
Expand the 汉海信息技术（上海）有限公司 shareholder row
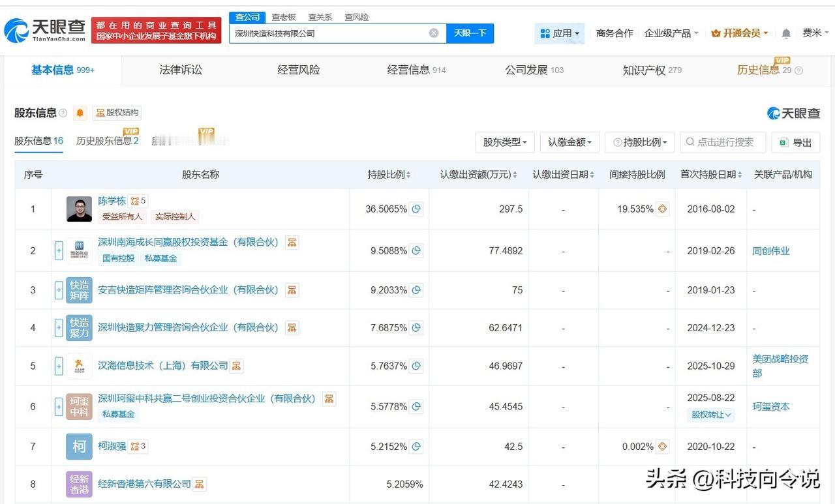59,366
